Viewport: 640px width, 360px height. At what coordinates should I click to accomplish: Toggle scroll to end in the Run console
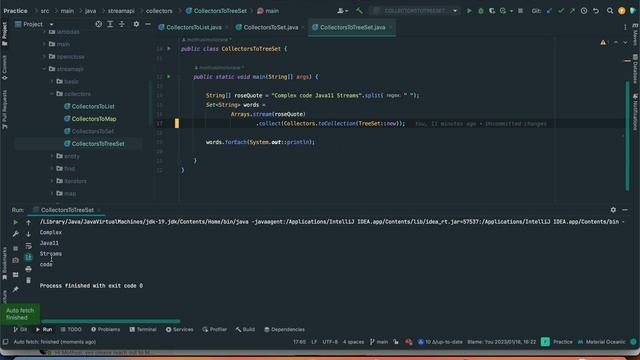(x=29, y=257)
